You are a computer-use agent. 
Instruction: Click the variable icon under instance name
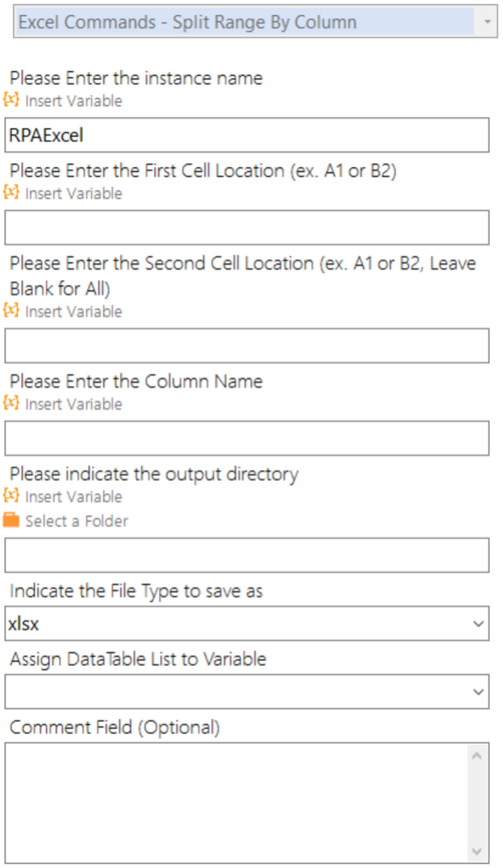(x=11, y=101)
